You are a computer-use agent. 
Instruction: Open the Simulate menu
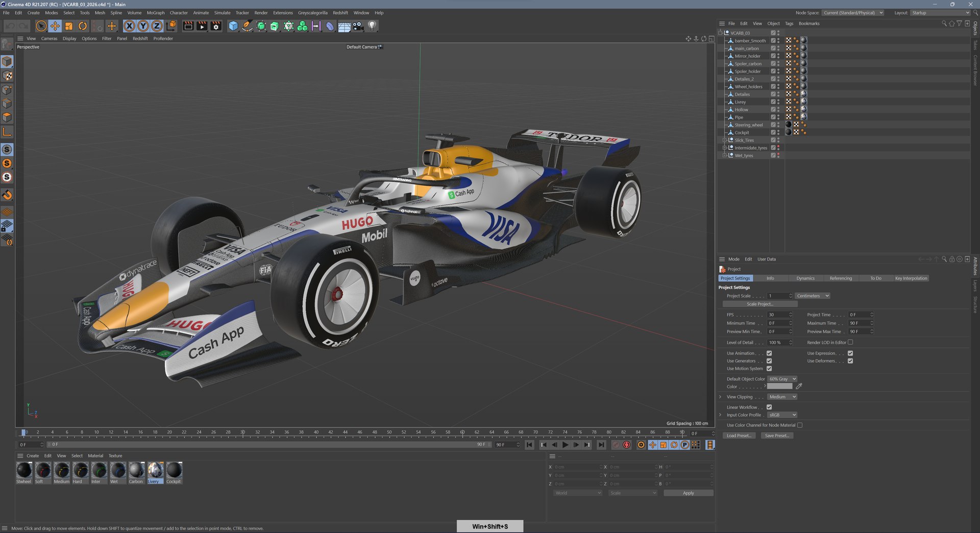(222, 13)
